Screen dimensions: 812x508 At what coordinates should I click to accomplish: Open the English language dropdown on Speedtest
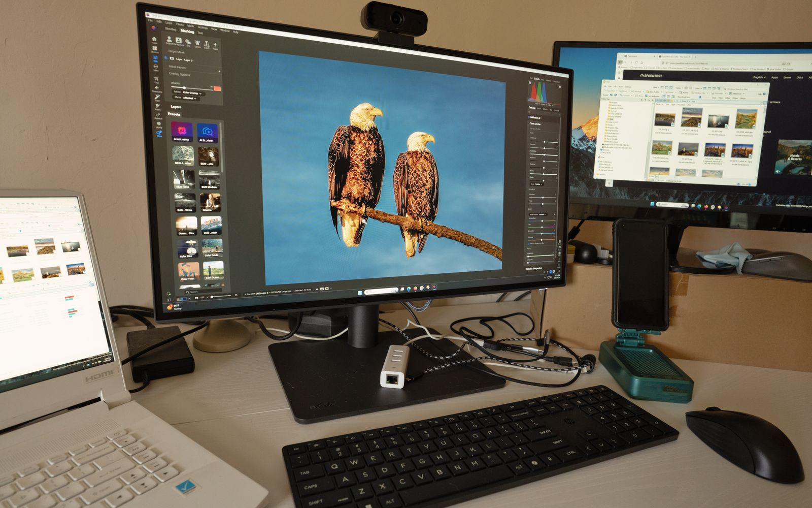click(x=759, y=77)
